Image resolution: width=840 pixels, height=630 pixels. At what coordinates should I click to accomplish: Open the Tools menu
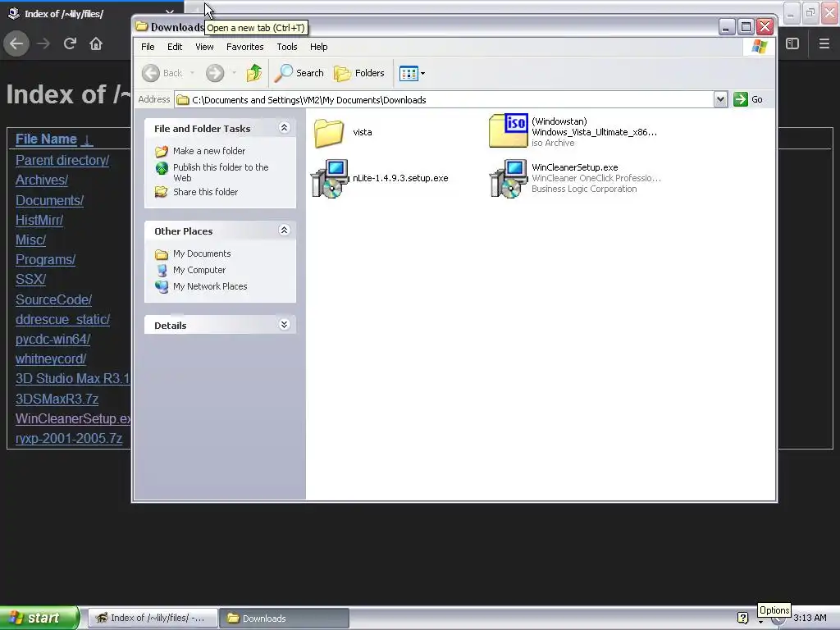pos(286,47)
